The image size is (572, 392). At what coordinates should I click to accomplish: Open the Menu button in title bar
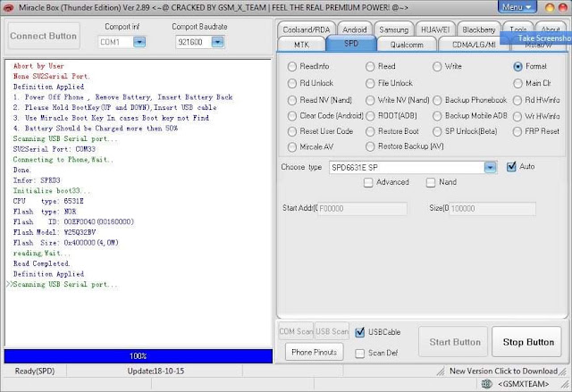517,7
